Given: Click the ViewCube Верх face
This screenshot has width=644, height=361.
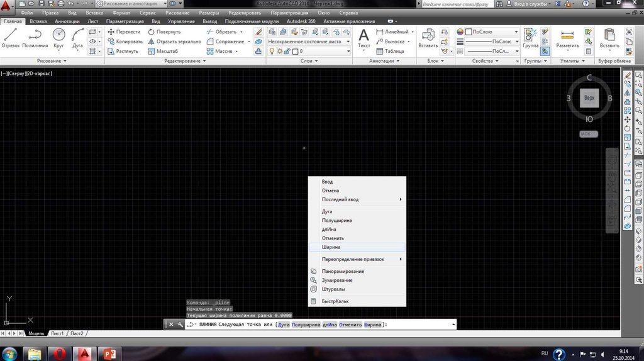Looking at the screenshot, I should click(589, 99).
